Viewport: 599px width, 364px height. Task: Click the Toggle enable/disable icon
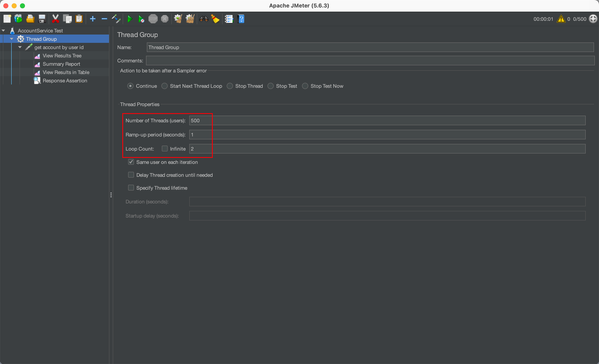coord(116,19)
